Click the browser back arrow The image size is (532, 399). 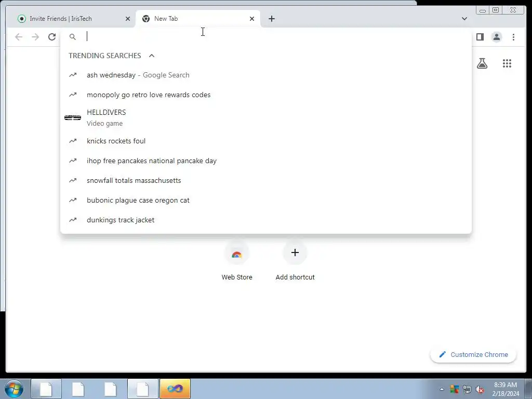tap(19, 37)
